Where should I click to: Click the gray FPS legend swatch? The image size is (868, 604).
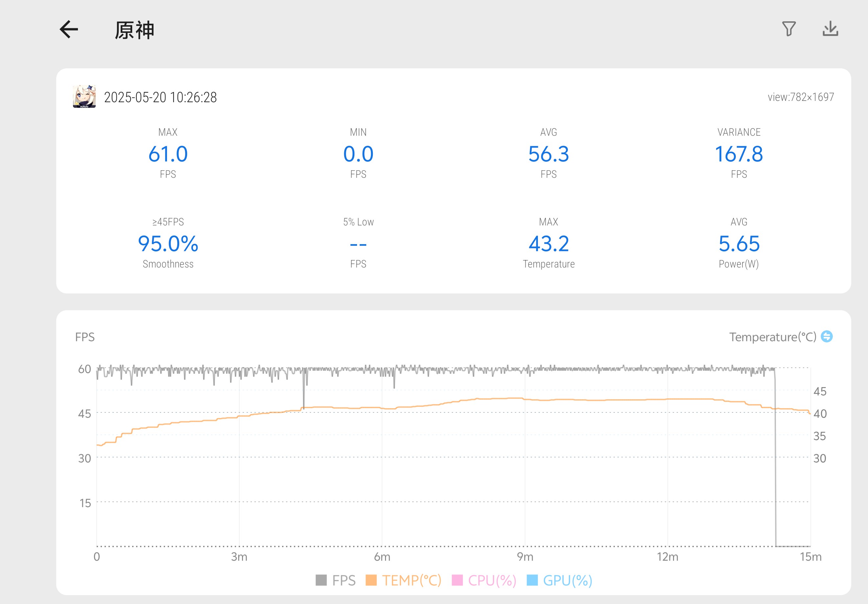[x=321, y=580]
